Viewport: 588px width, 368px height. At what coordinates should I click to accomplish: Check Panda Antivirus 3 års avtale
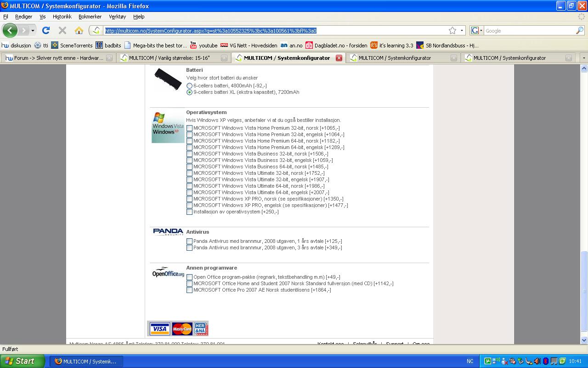189,247
